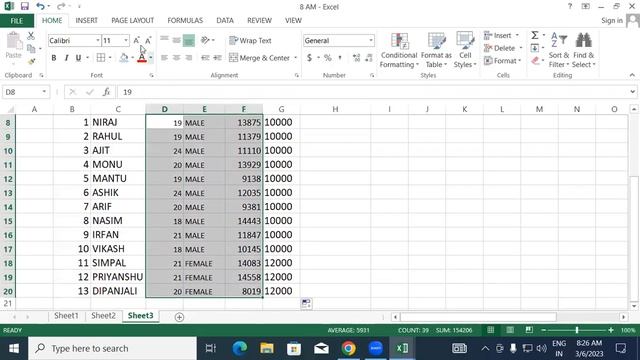The width and height of the screenshot is (640, 360).
Task: Click AutoSum sigma icon
Action: [535, 36]
